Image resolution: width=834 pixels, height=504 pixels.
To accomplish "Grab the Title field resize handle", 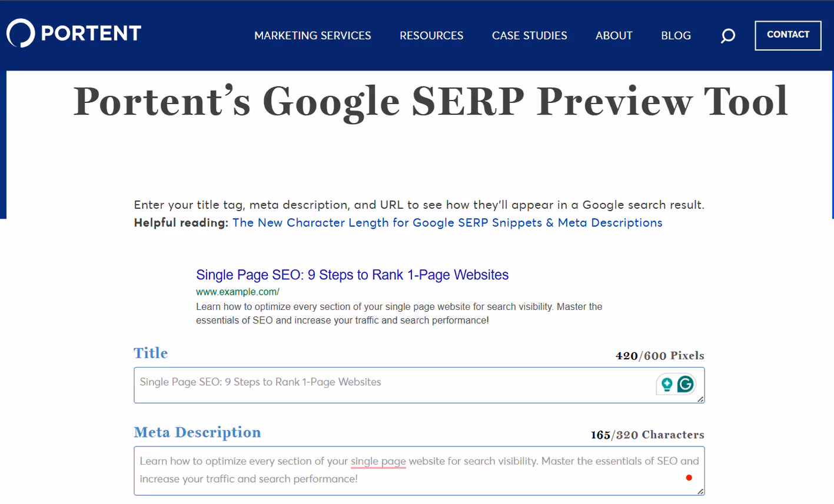I will point(700,399).
